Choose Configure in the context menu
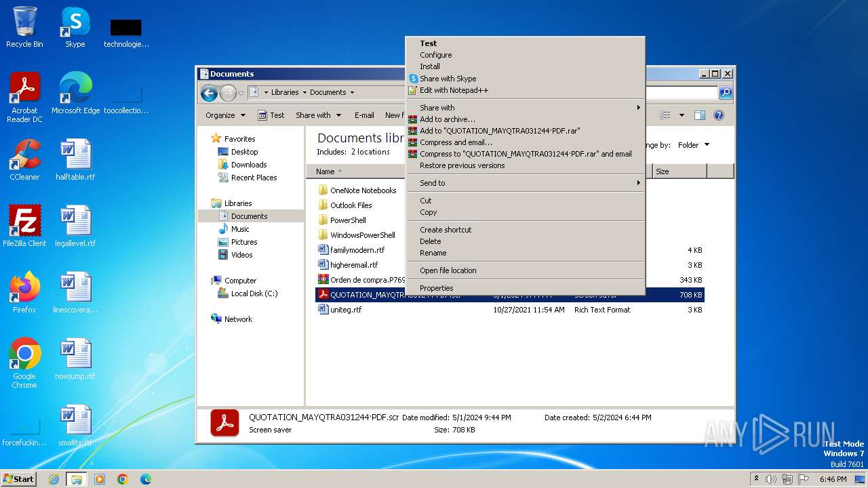The height and width of the screenshot is (488, 868). click(525, 55)
